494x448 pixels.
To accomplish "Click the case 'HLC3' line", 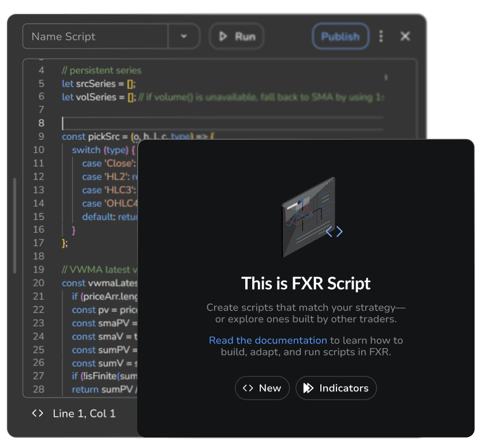I will tap(109, 190).
